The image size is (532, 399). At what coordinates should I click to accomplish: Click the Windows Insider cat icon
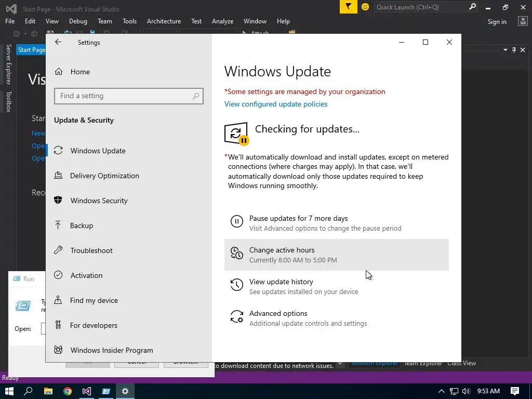(x=58, y=350)
